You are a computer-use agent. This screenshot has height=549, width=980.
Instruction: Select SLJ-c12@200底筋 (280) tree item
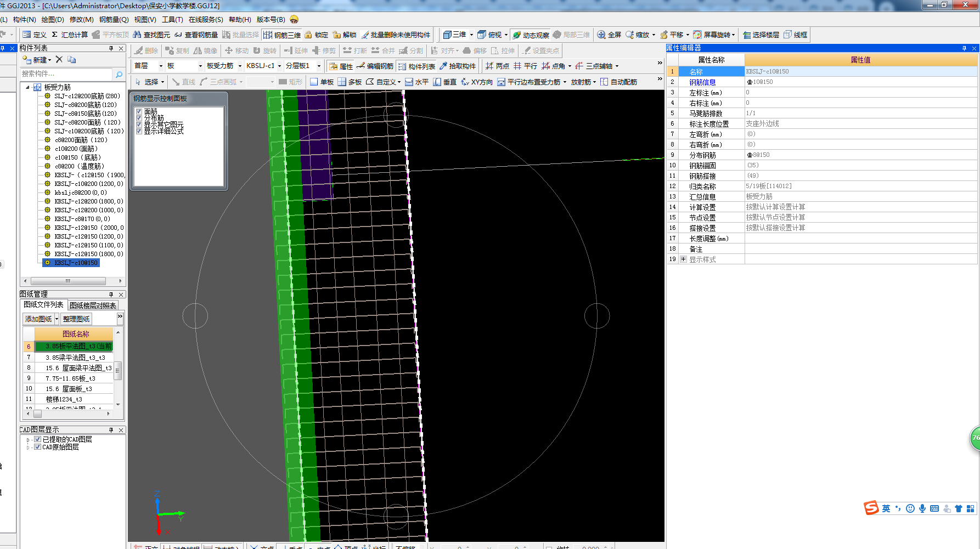pos(87,96)
